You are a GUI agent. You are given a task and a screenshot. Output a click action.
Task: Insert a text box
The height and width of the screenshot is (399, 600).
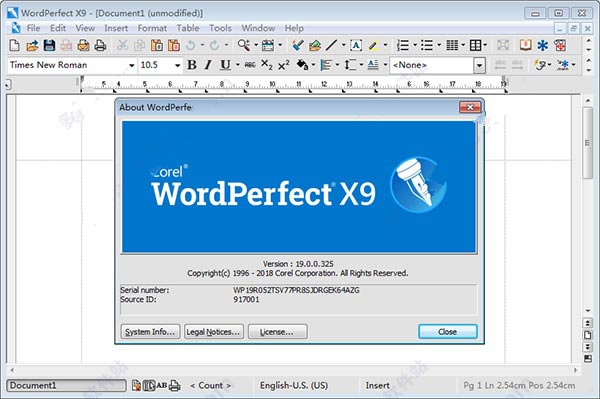pos(356,45)
